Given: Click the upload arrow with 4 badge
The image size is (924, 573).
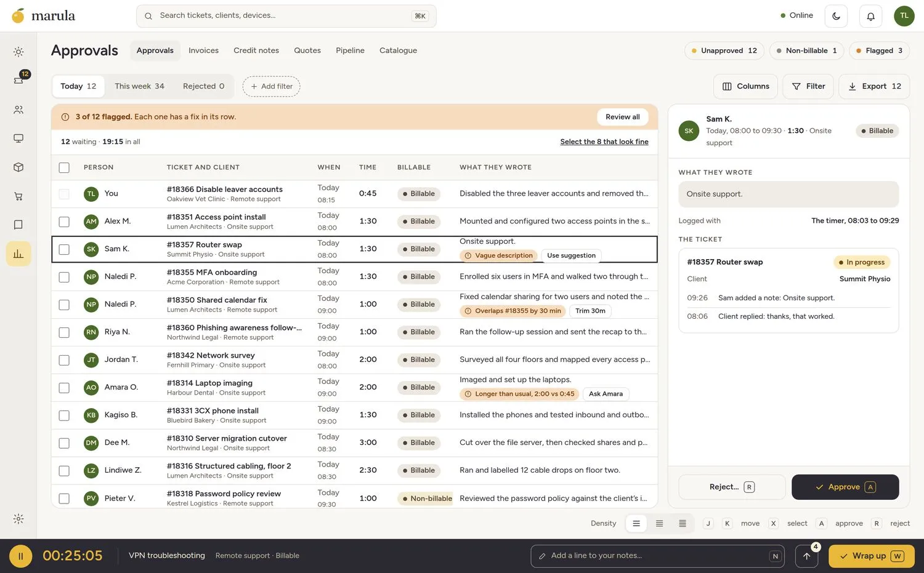Looking at the screenshot, I should point(806,556).
